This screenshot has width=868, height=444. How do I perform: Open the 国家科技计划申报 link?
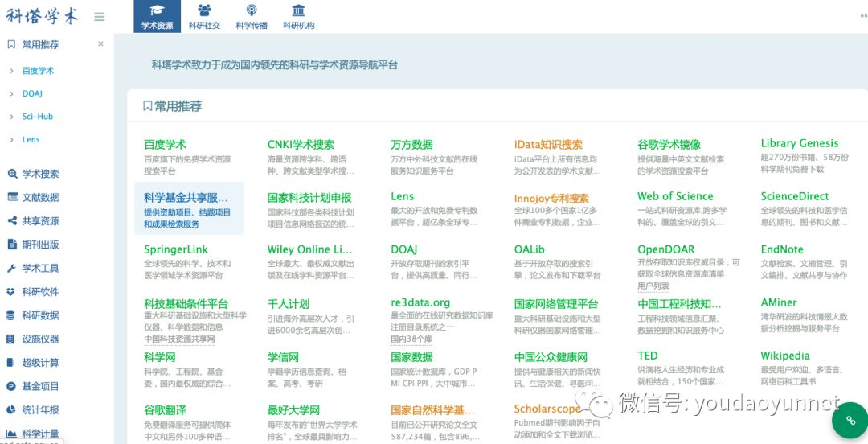[x=309, y=198]
